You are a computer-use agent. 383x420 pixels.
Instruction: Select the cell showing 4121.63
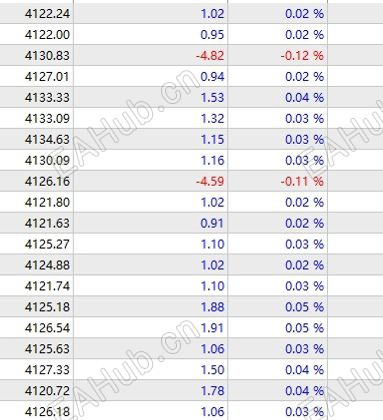47,223
